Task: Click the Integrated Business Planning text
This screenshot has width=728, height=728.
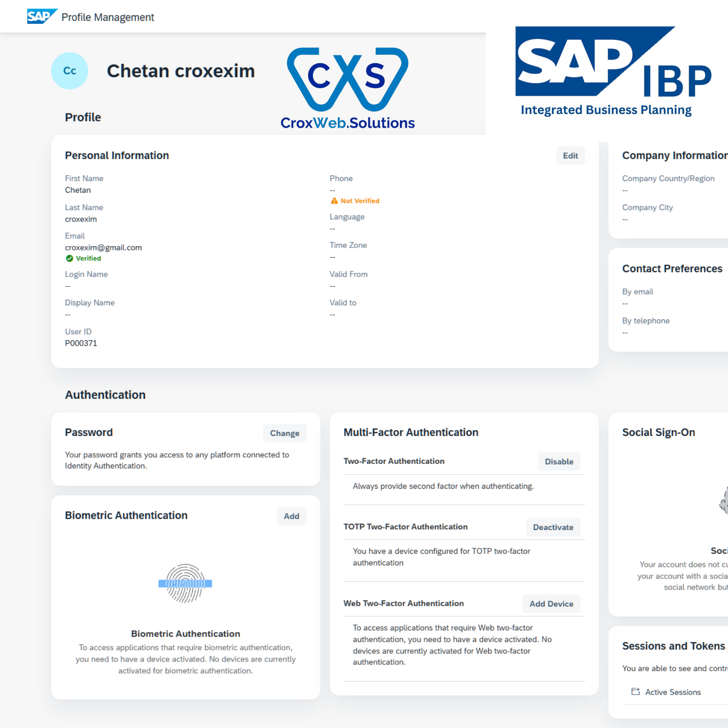Action: [606, 110]
